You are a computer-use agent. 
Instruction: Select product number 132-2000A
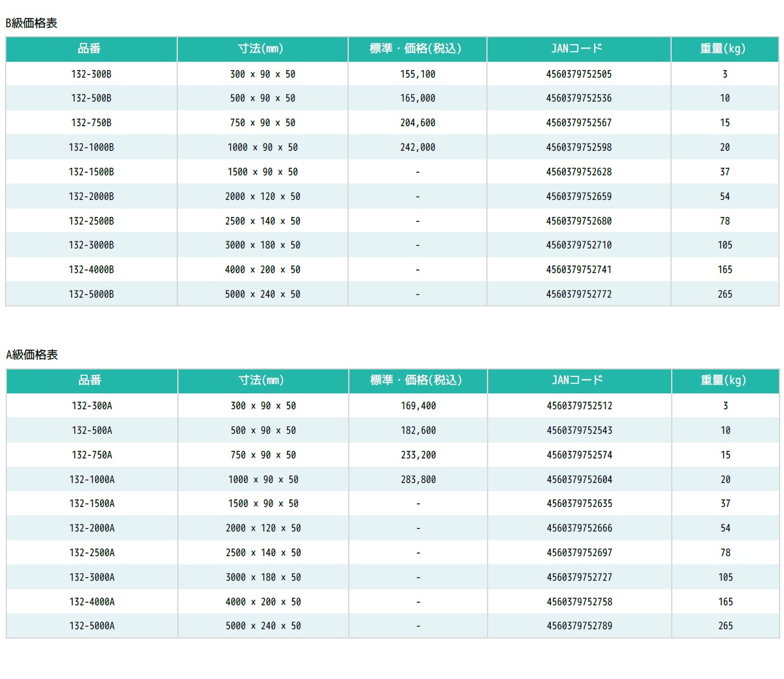click(92, 528)
